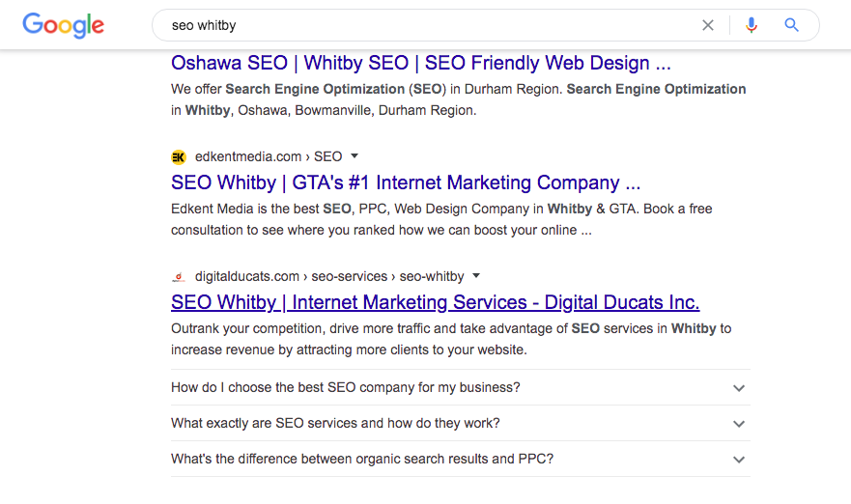This screenshot has width=851, height=504.
Task: Open dropdown arrow next to edkentmedia.com
Action: click(x=355, y=155)
